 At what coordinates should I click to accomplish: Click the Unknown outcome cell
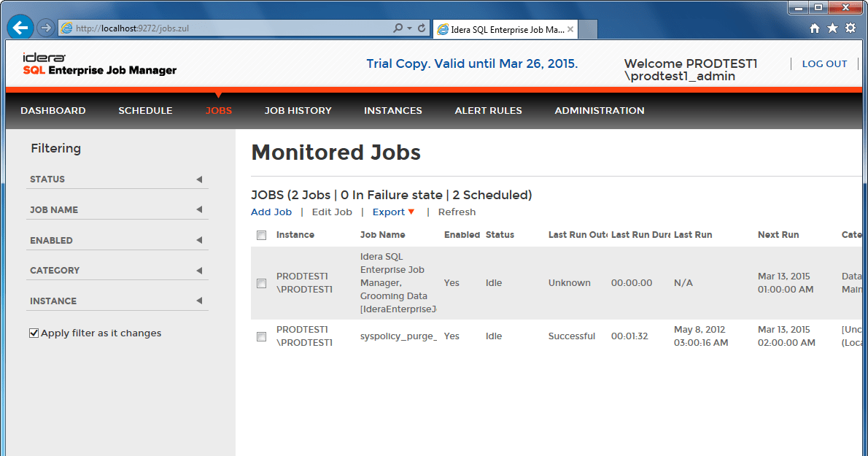point(569,283)
